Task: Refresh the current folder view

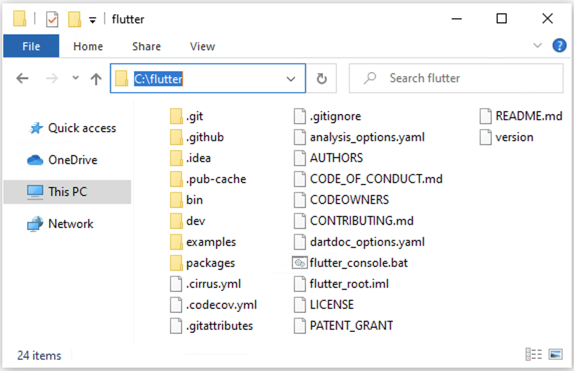Action: [x=321, y=78]
